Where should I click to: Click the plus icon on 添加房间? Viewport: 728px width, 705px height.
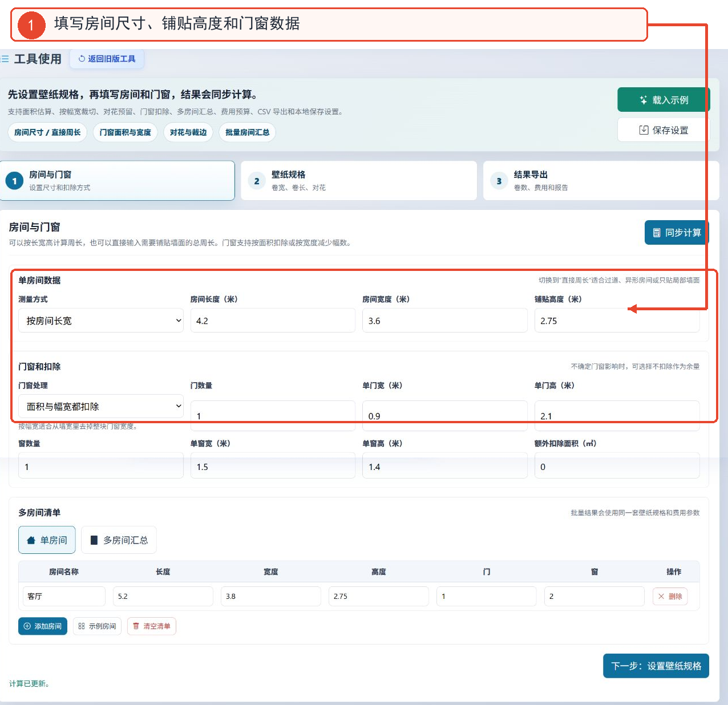click(x=27, y=626)
